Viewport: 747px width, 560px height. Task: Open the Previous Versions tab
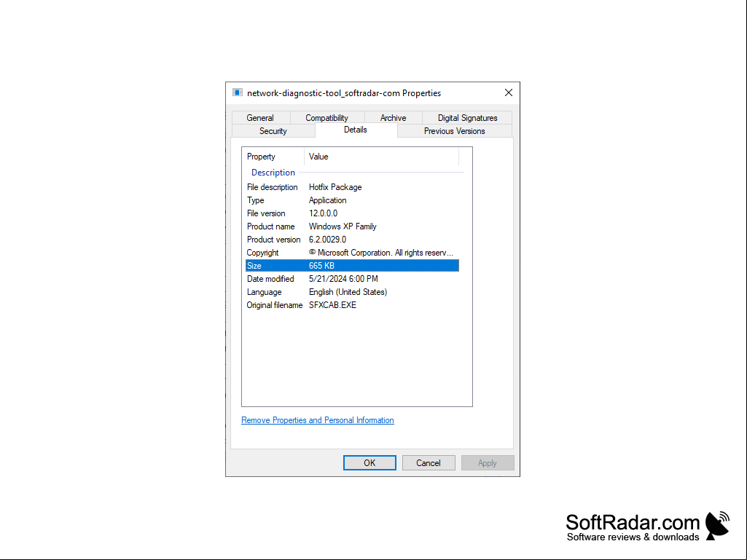point(455,131)
